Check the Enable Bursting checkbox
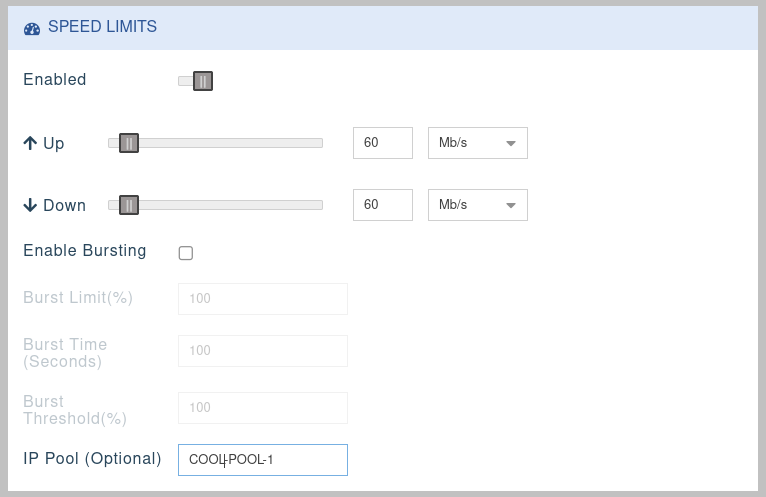This screenshot has width=766, height=497. [x=185, y=253]
